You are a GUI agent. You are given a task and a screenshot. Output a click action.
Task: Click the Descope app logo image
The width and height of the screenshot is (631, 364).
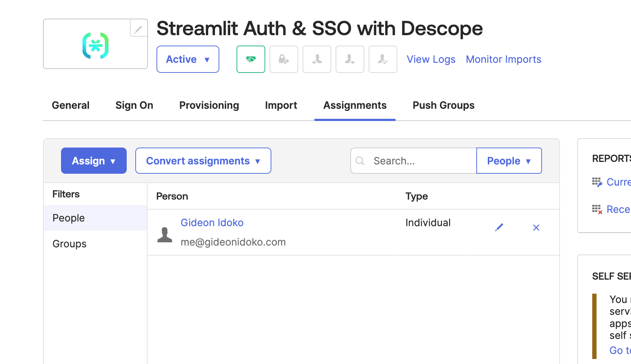coord(95,46)
